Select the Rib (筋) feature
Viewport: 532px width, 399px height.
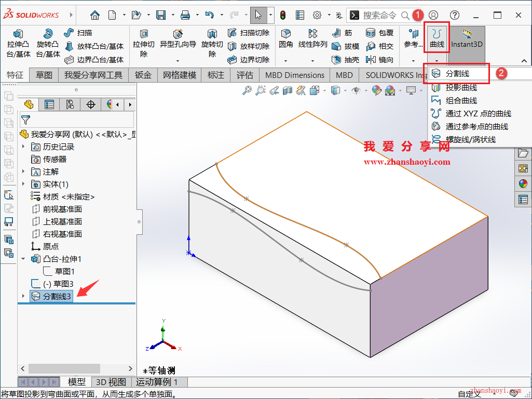[342, 33]
